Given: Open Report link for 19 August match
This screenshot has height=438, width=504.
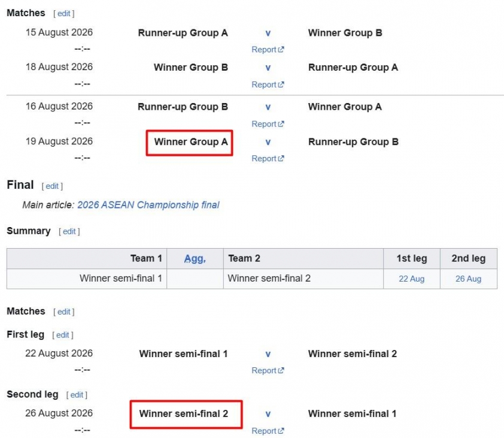Looking at the screenshot, I should (x=268, y=159).
